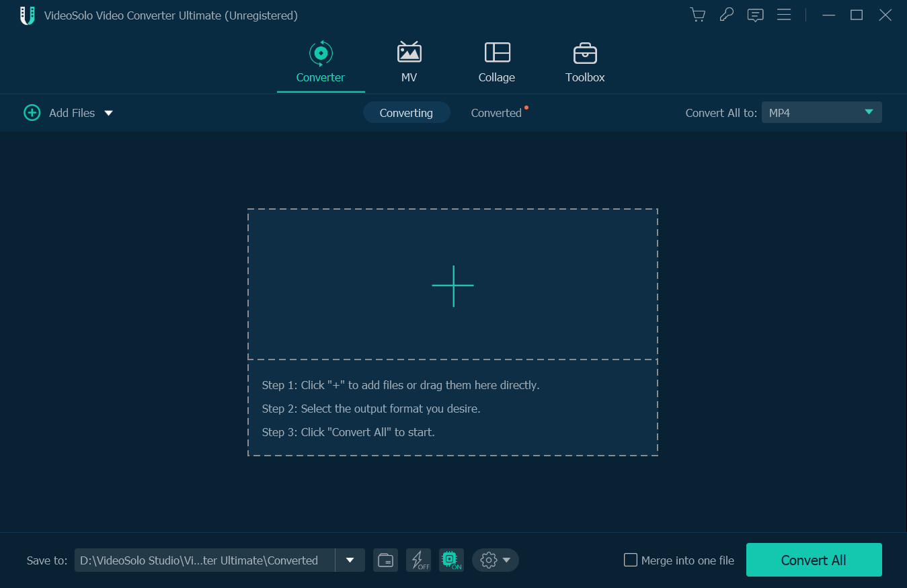Screen dimensions: 907x588
Task: Click the "Save to:" label
Action: tap(47, 560)
